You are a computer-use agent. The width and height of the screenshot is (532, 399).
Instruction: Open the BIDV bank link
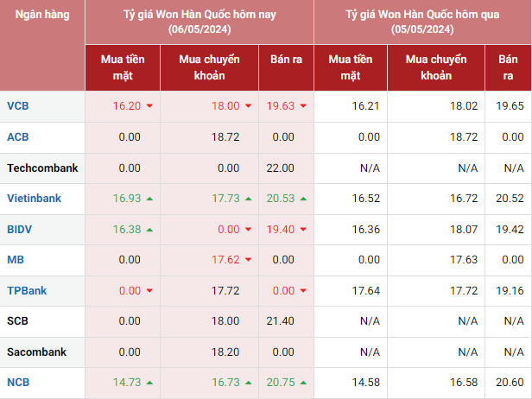pos(21,230)
